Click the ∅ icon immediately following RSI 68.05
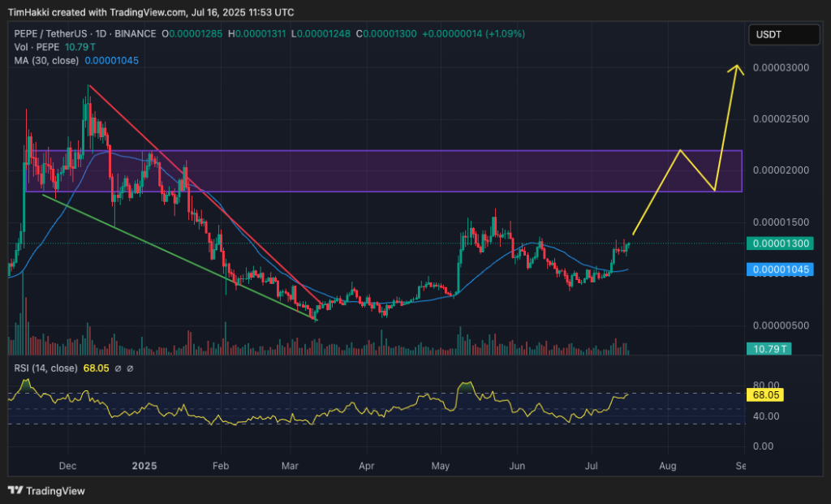 click(x=118, y=368)
